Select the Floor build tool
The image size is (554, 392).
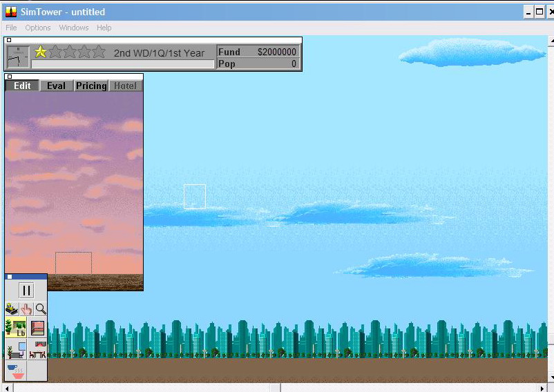37,327
